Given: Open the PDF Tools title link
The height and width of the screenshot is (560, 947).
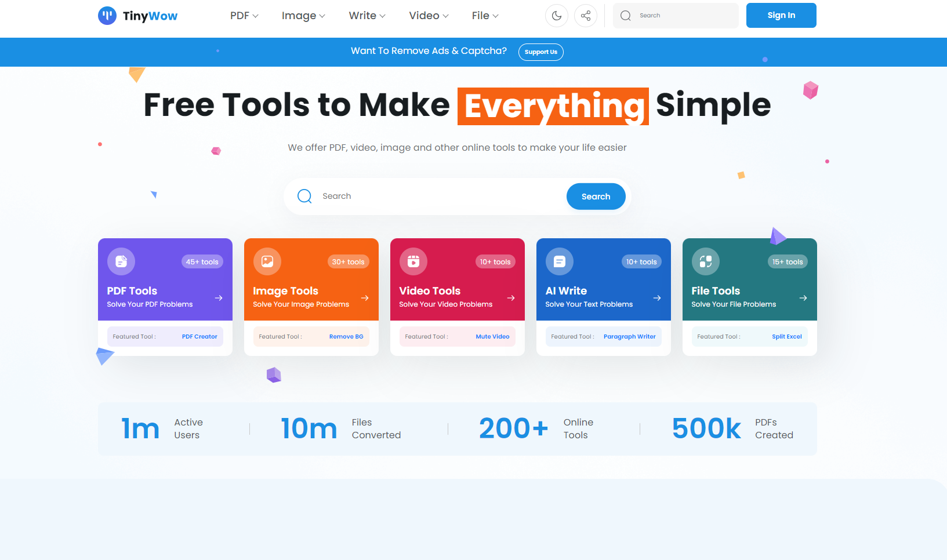Looking at the screenshot, I should [132, 291].
